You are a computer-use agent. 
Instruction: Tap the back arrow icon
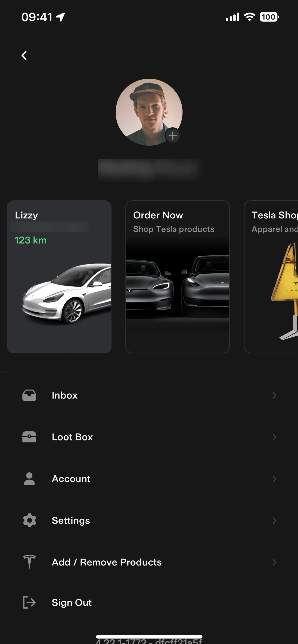point(24,56)
